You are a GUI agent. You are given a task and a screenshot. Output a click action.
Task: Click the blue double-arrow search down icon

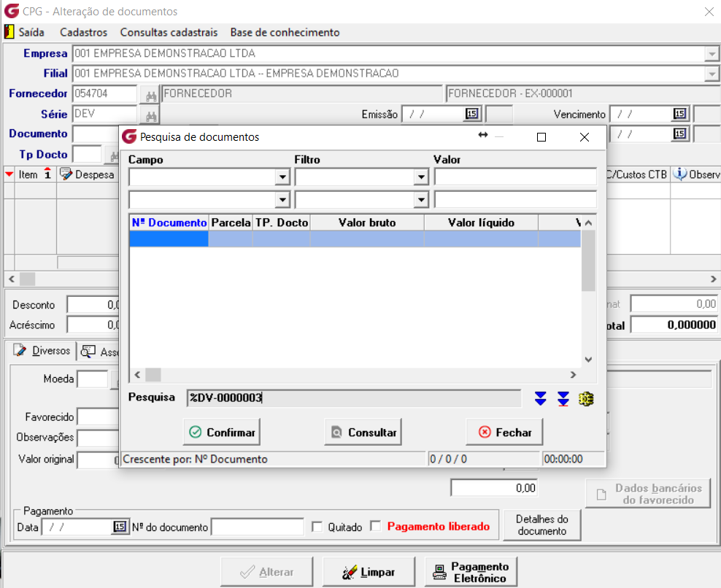[x=540, y=398]
